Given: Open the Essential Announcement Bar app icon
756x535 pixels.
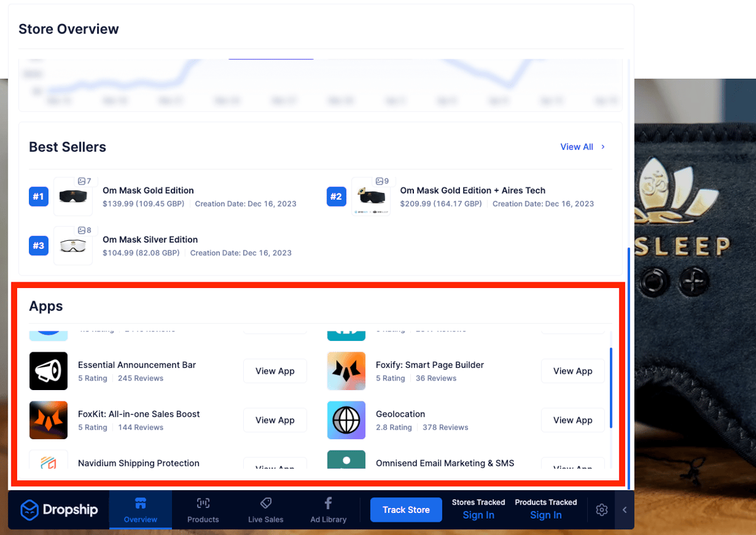Looking at the screenshot, I should pyautogui.click(x=49, y=371).
